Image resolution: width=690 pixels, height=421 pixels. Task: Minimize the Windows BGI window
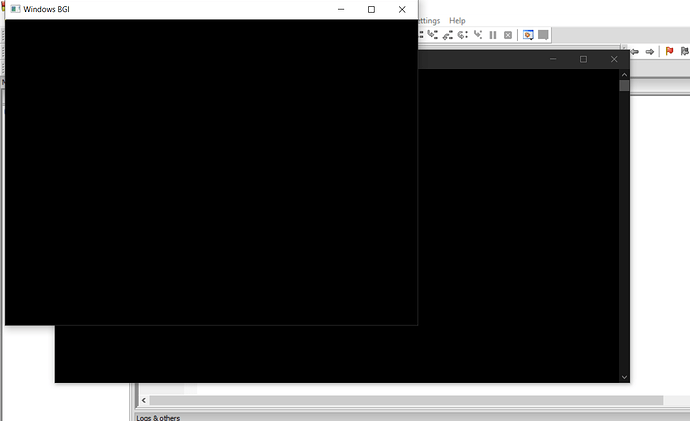click(340, 9)
